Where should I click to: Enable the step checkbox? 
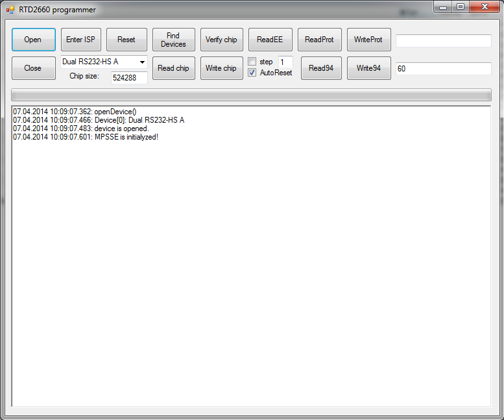point(252,62)
